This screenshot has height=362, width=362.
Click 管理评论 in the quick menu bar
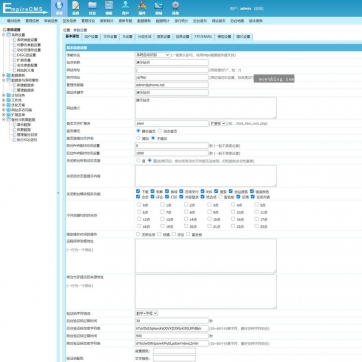pos(88,21)
